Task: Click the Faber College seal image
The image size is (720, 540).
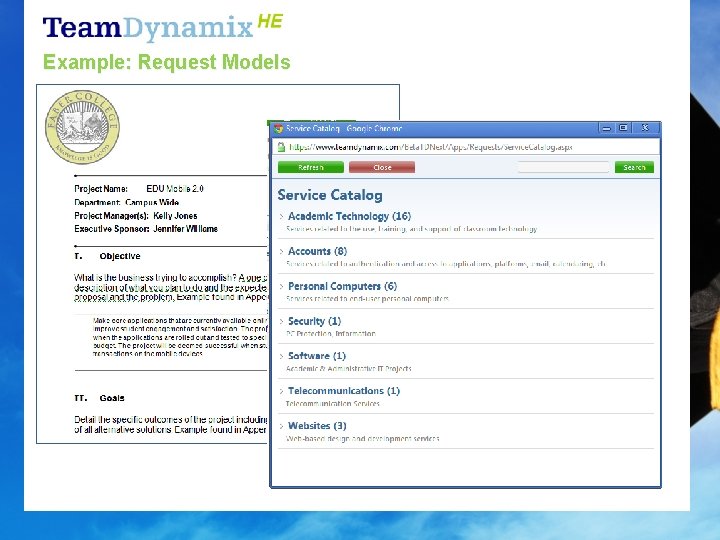Action: (x=82, y=127)
